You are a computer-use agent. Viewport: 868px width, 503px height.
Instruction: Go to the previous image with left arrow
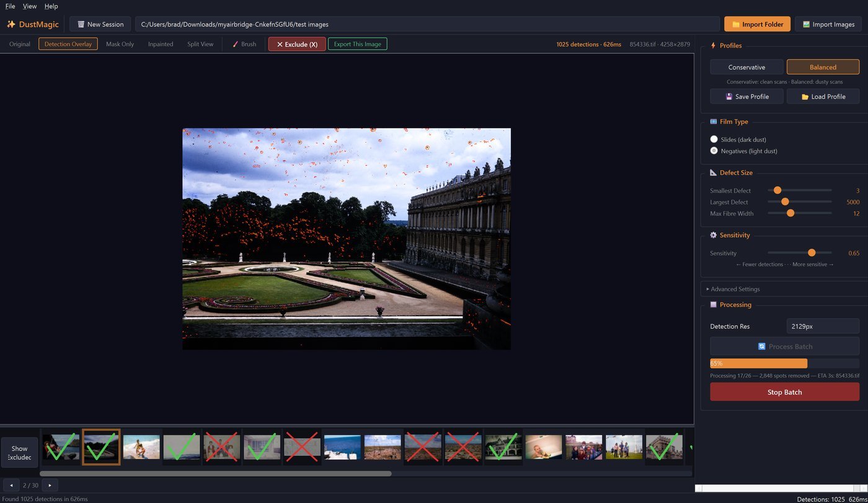(11, 485)
